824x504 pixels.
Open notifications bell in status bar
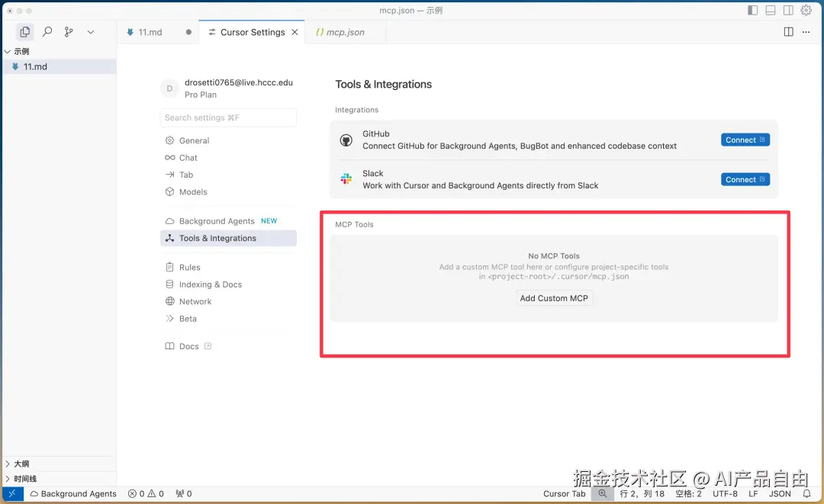[x=806, y=494]
